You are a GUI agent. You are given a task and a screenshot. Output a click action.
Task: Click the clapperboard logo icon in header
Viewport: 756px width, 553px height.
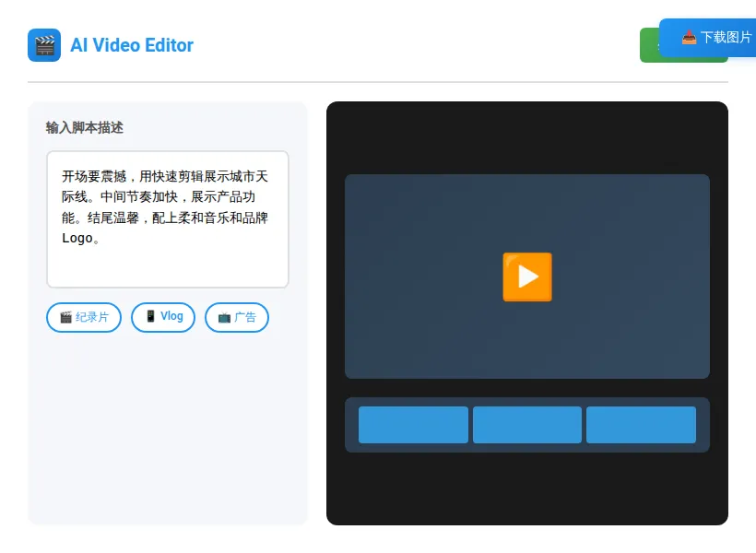44,45
